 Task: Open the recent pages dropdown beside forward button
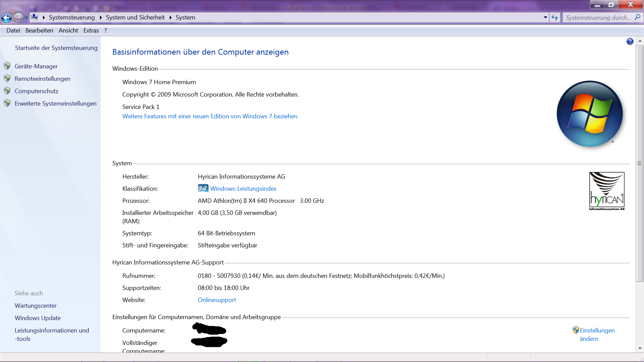pos(26,18)
